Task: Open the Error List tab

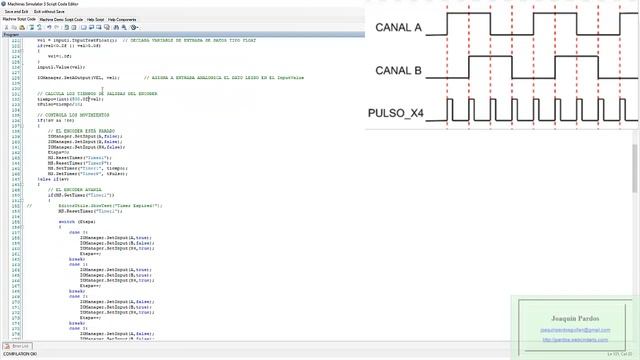Action: (17, 346)
